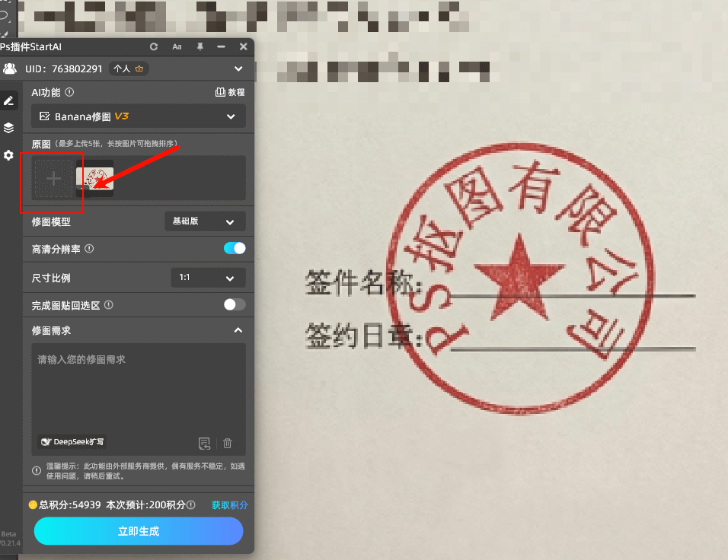Click the history restore icon near prompt box
Screen dimensions: 728x560
click(204, 443)
